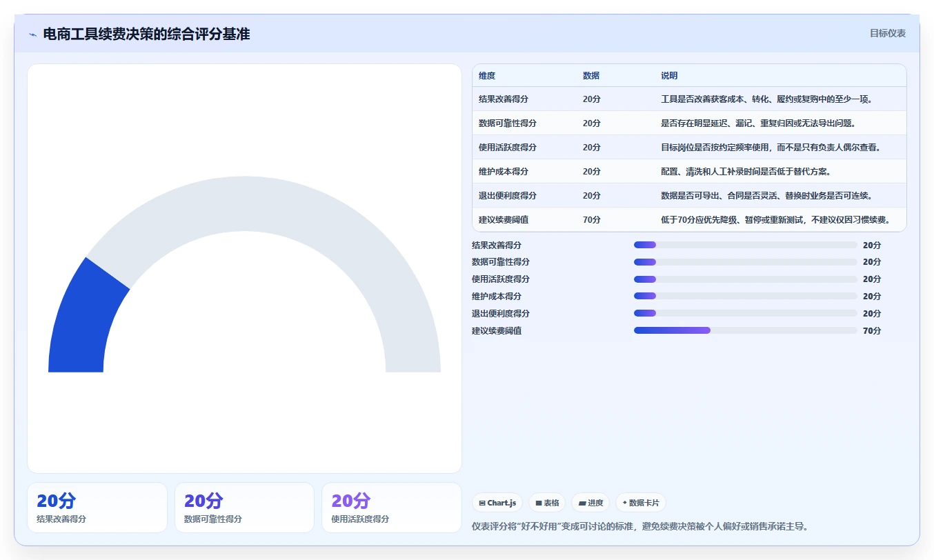Click the 20分 value in table row 维护成本得分

[592, 172]
